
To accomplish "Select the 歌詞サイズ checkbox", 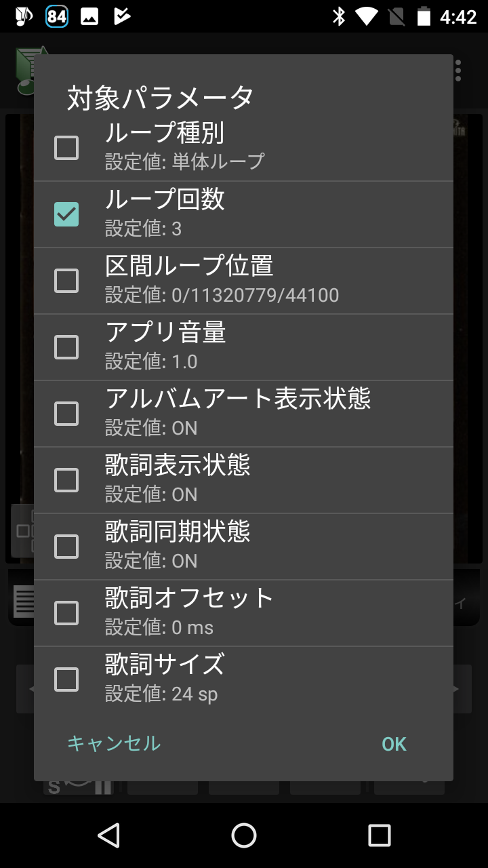I will click(66, 677).
